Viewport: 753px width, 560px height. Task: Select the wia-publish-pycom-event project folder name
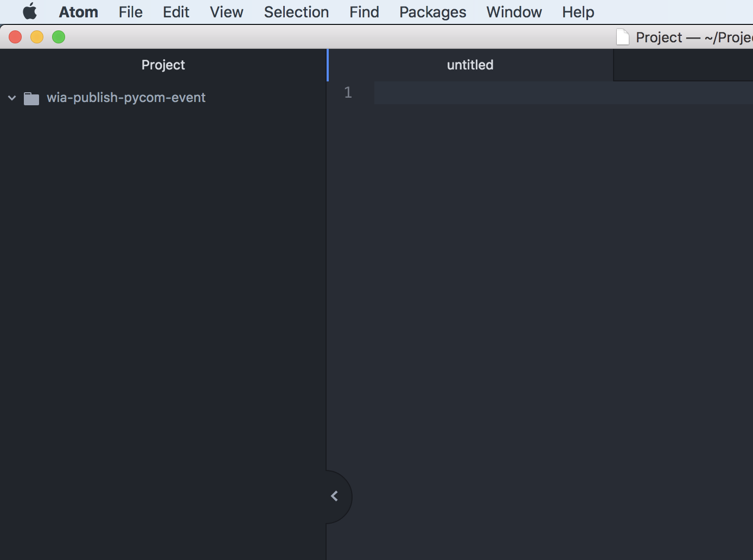pyautogui.click(x=126, y=98)
